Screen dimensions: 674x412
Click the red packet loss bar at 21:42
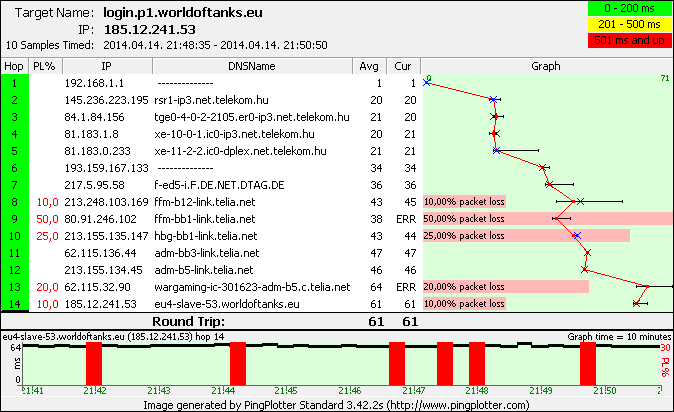click(94, 360)
